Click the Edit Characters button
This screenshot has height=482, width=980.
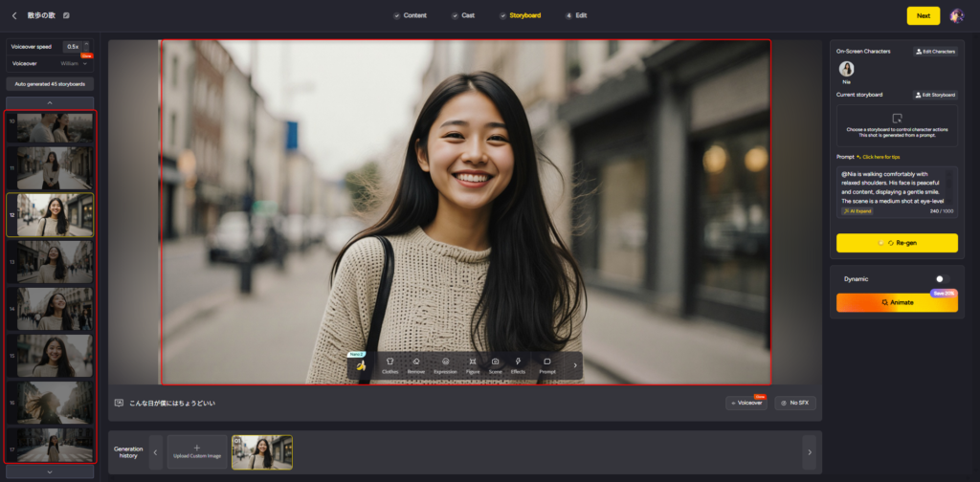point(935,52)
